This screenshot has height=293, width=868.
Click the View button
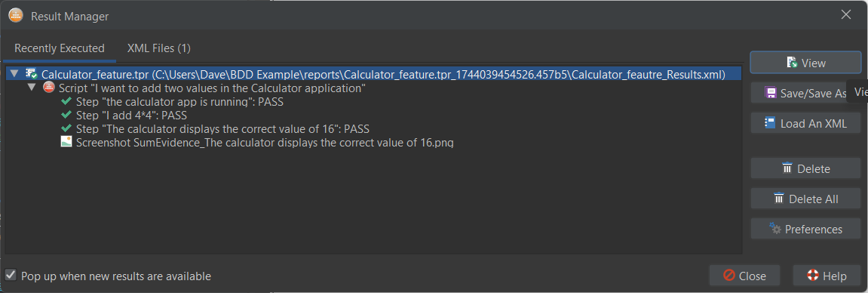click(805, 63)
